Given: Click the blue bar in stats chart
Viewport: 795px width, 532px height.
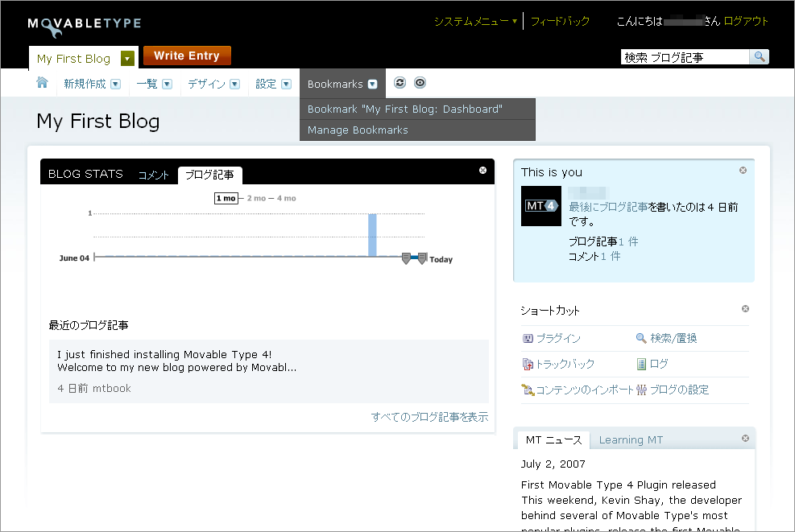Looking at the screenshot, I should (x=373, y=235).
